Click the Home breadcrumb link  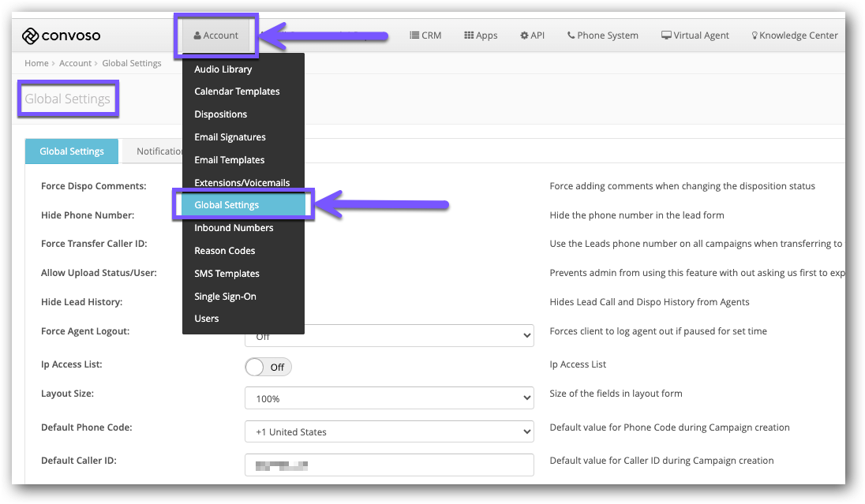pos(36,62)
